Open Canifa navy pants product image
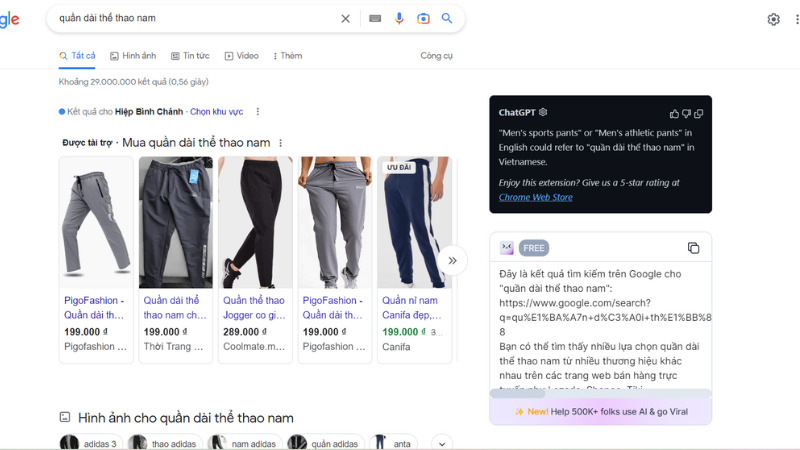Screen dimensions: 800x450 [414, 222]
